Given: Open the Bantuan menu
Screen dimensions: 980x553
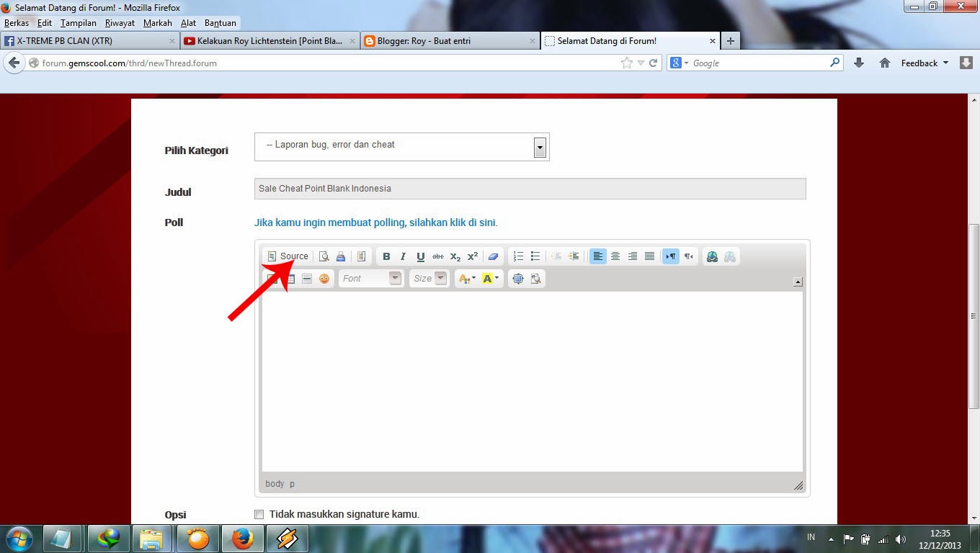Looking at the screenshot, I should point(220,23).
